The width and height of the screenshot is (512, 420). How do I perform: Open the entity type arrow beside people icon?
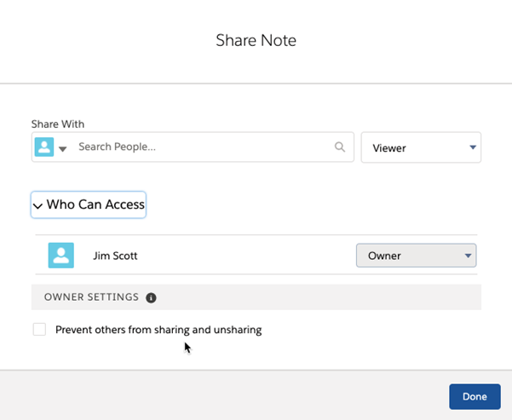tap(62, 149)
